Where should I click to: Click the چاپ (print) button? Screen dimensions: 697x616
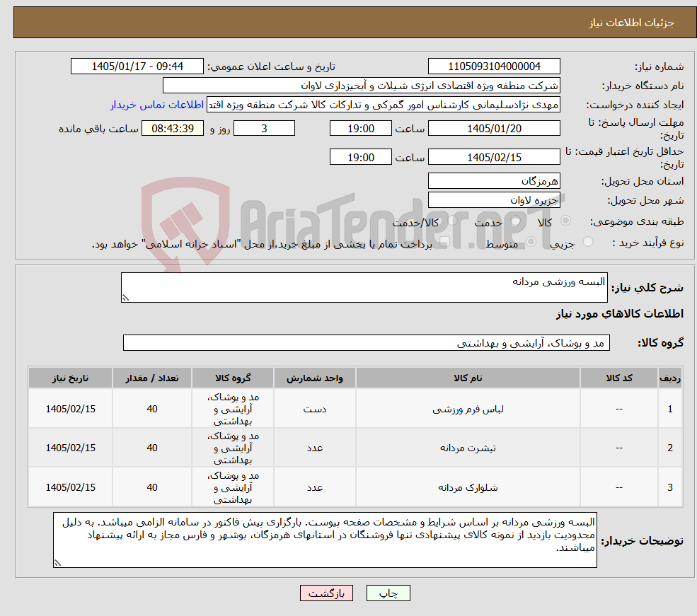[388, 593]
